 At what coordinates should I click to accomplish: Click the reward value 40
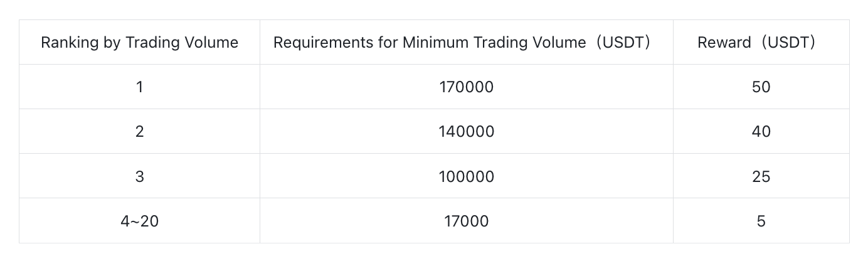click(x=761, y=132)
